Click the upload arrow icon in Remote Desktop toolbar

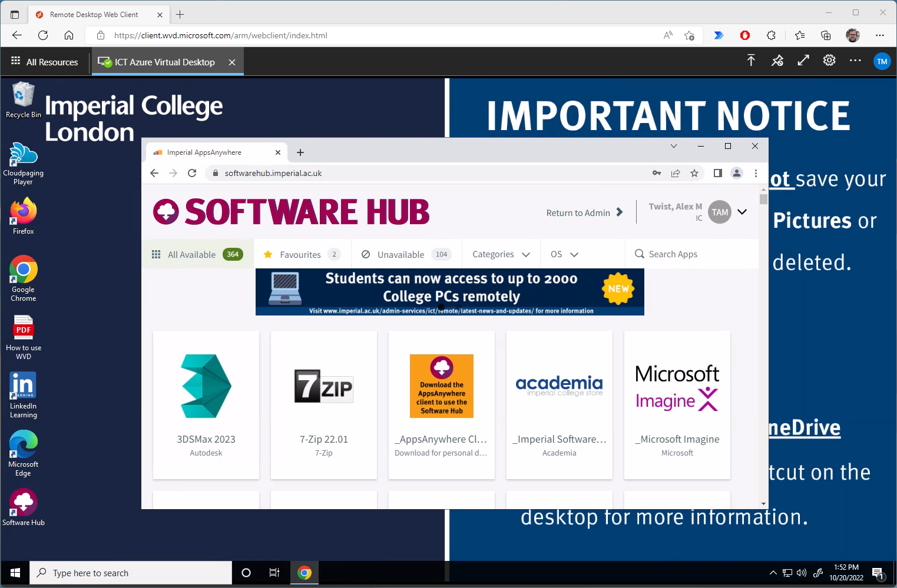[751, 61]
